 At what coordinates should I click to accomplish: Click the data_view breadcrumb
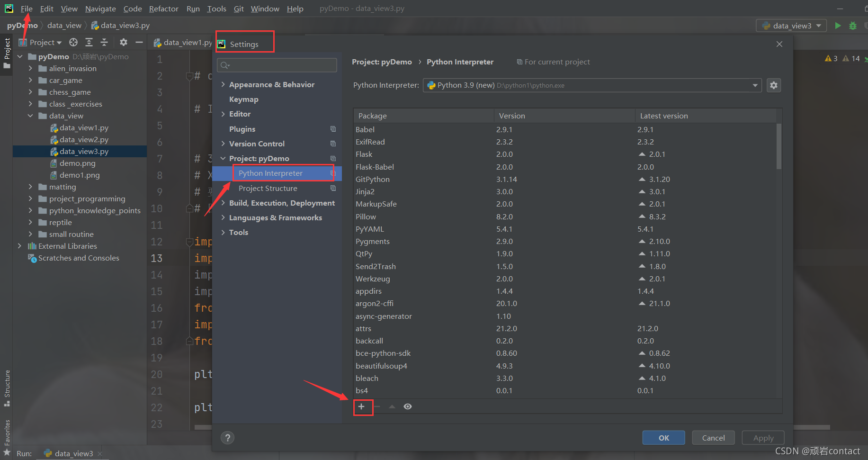tap(64, 26)
